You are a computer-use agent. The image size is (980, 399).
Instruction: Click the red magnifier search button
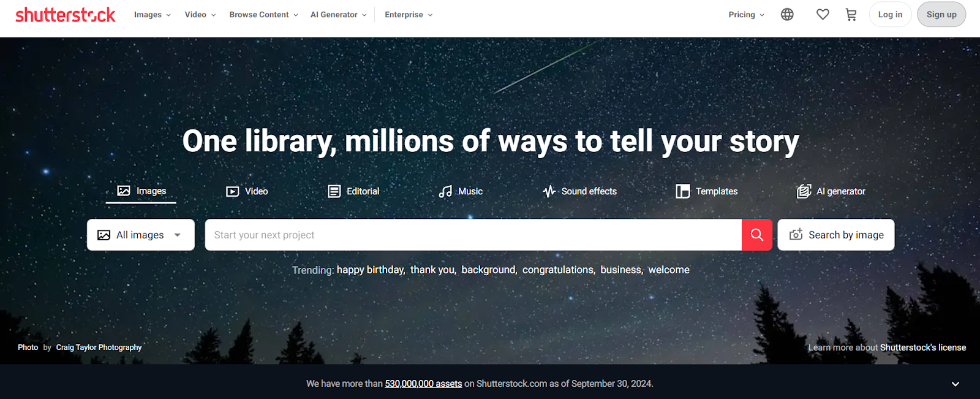757,235
